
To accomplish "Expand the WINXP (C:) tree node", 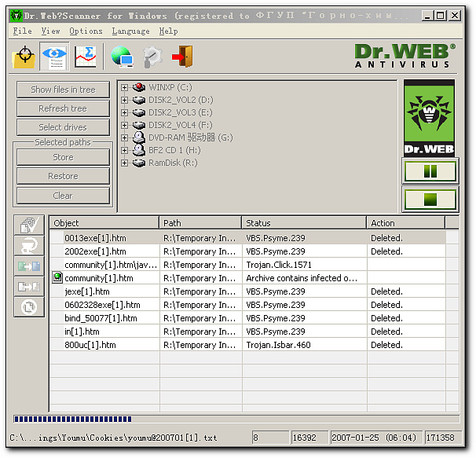I will (x=124, y=87).
